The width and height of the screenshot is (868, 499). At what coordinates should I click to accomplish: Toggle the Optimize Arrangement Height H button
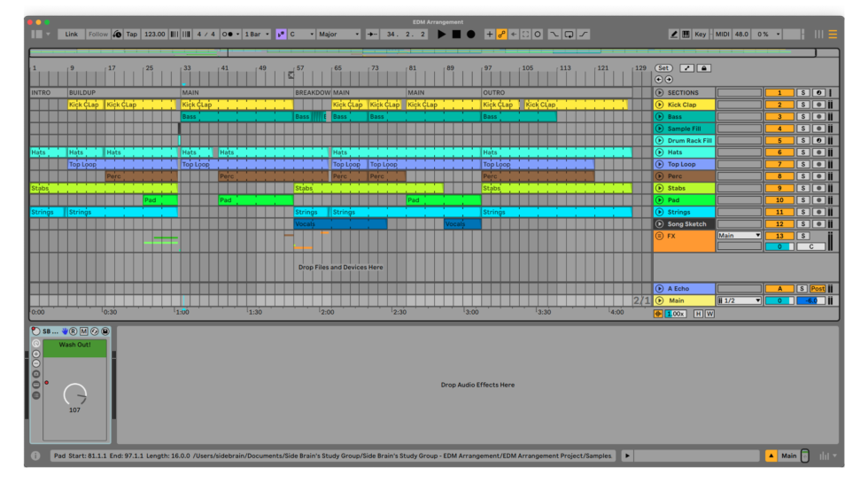tap(698, 314)
